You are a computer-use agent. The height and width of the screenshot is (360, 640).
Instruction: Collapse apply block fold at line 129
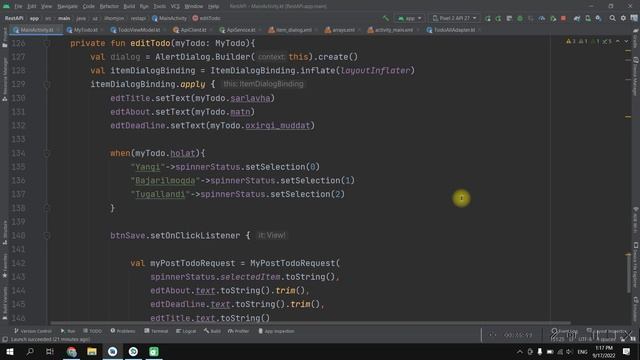point(47,84)
